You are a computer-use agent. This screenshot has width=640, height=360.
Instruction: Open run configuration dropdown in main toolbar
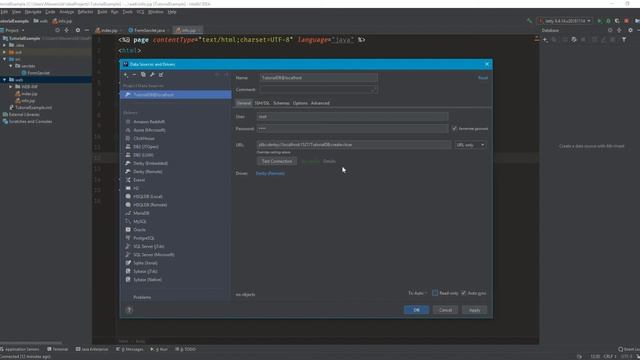pyautogui.click(x=564, y=21)
